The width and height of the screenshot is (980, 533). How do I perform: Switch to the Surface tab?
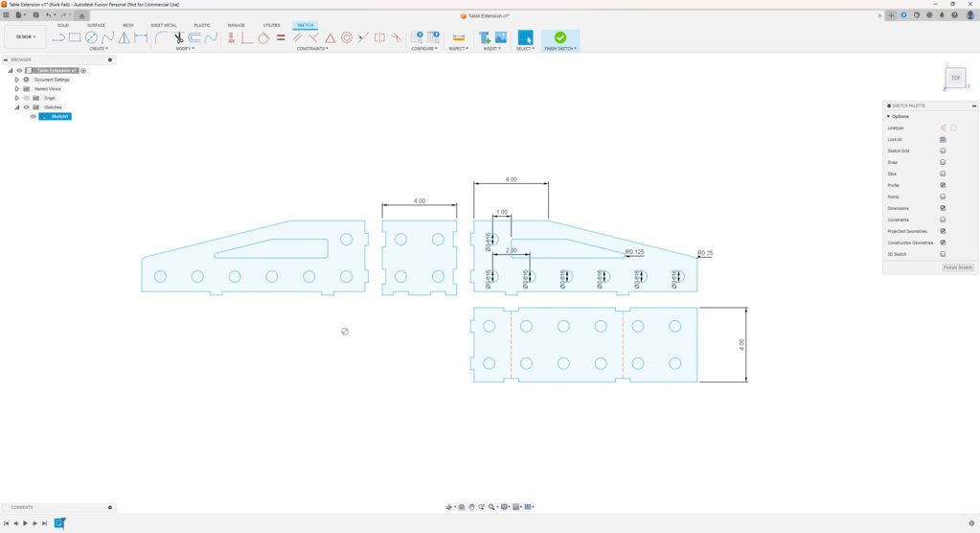point(96,26)
